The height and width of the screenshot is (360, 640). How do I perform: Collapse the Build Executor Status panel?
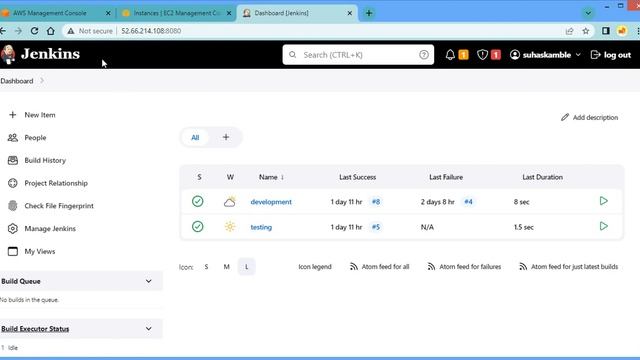click(149, 329)
